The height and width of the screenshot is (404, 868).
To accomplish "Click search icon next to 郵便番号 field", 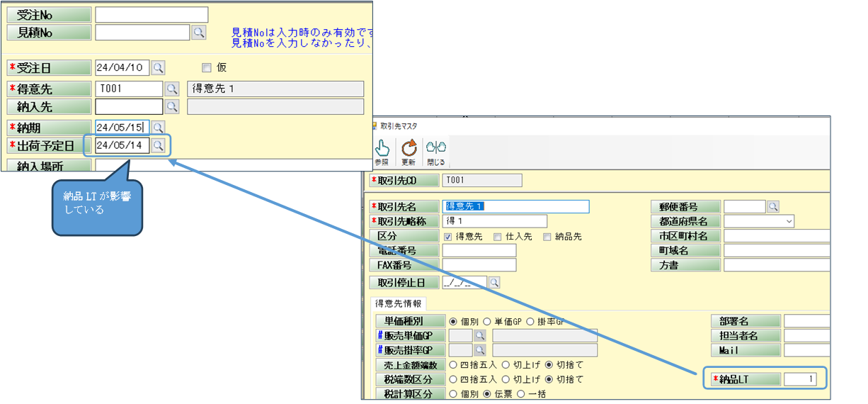I will [773, 206].
